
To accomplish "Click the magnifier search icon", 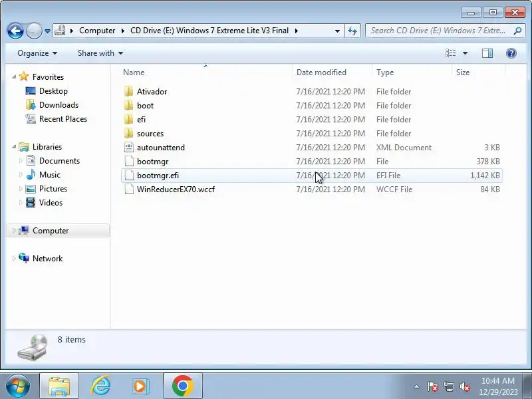I will (x=517, y=31).
